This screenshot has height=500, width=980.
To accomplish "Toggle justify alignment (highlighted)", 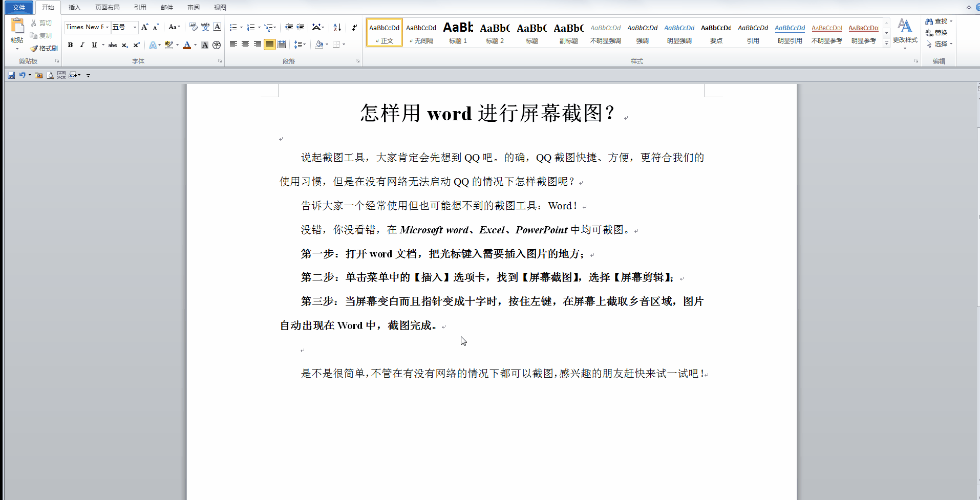I will pos(269,45).
